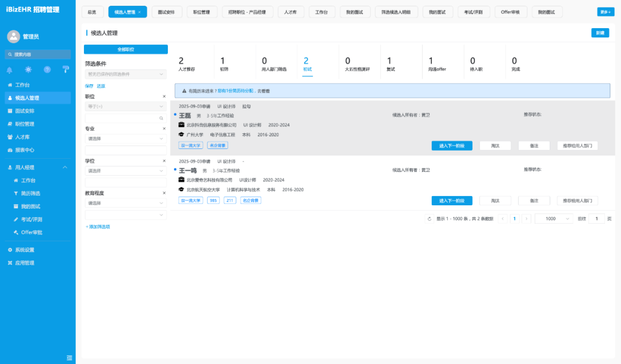Click the settings gear icon in sidebar
621x364 pixels.
click(28, 70)
